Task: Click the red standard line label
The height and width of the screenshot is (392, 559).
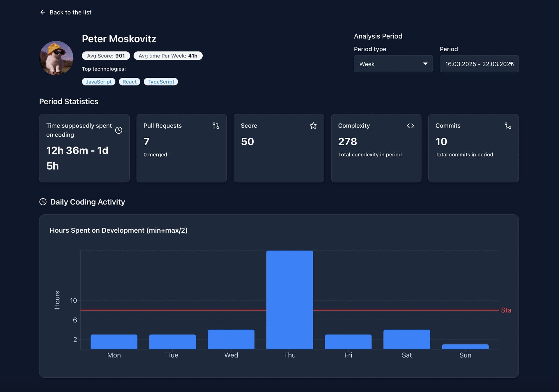Action: click(506, 310)
